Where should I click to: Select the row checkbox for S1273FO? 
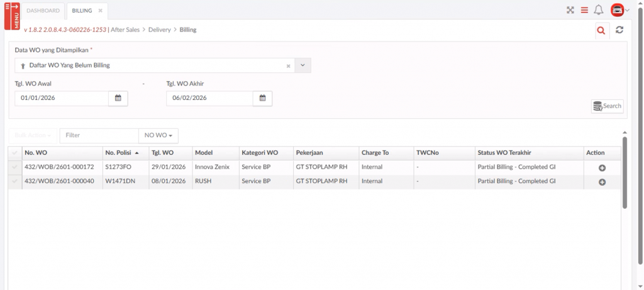14,167
